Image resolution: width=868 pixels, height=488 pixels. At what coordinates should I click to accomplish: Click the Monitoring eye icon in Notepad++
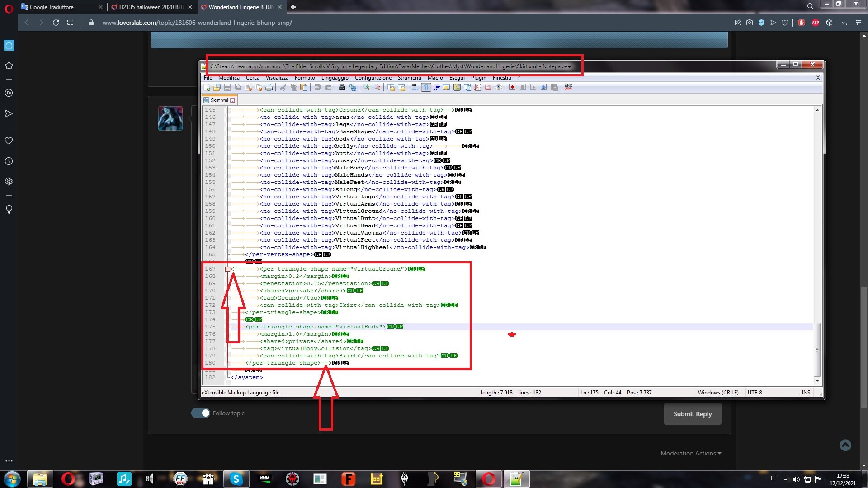tap(499, 87)
